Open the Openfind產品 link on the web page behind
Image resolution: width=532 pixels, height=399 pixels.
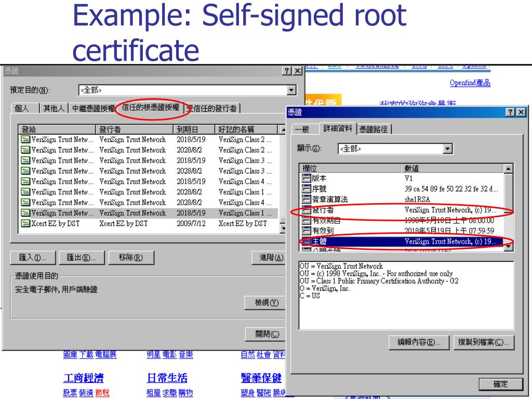(x=470, y=83)
